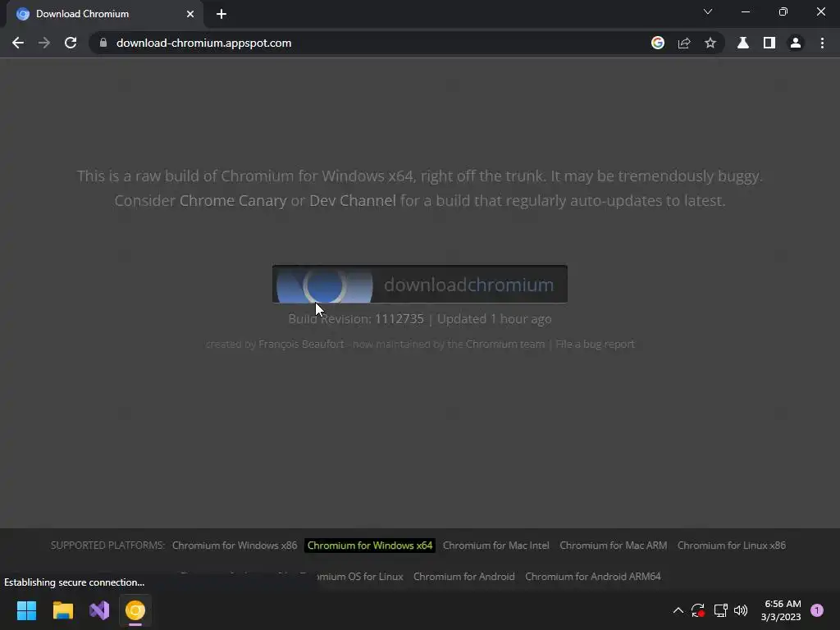Close the Download Chromium tab

coord(190,14)
